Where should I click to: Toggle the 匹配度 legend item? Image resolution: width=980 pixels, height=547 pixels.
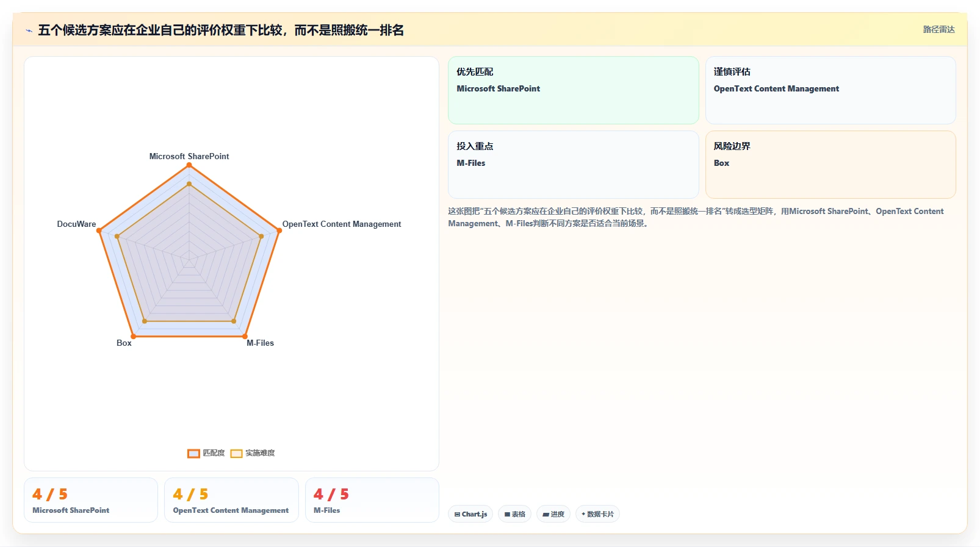[x=206, y=453]
